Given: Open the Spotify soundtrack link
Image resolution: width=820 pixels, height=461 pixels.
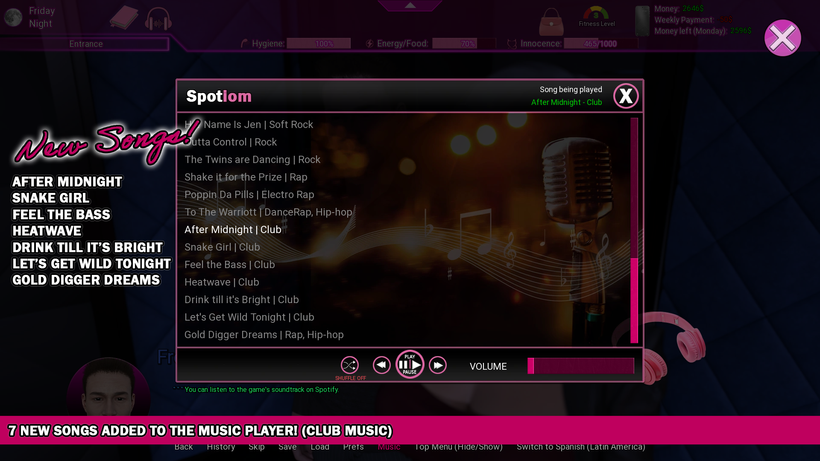Looking at the screenshot, I should 262,389.
